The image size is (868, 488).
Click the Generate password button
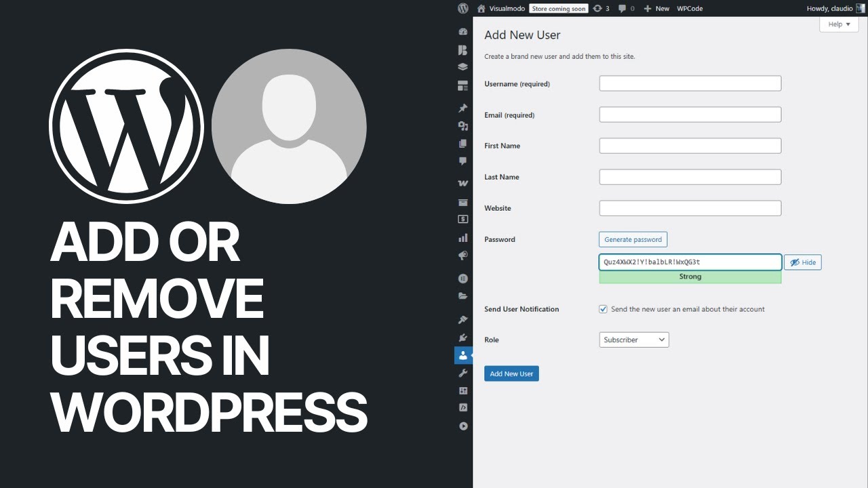click(x=633, y=239)
